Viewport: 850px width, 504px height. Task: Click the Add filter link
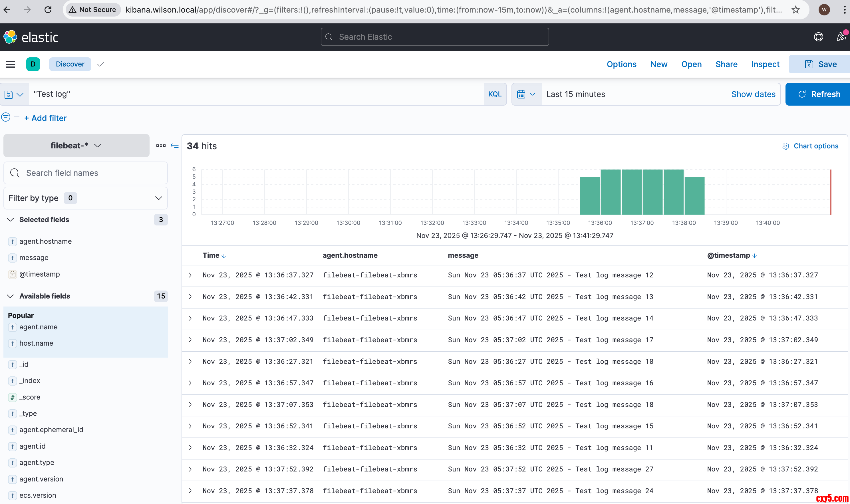click(45, 118)
